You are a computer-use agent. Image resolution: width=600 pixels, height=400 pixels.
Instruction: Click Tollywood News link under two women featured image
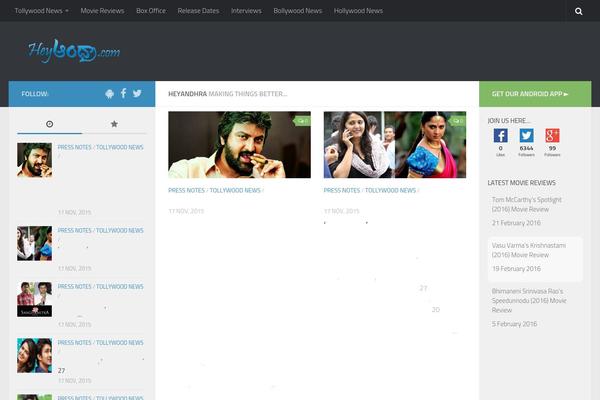[x=390, y=190]
